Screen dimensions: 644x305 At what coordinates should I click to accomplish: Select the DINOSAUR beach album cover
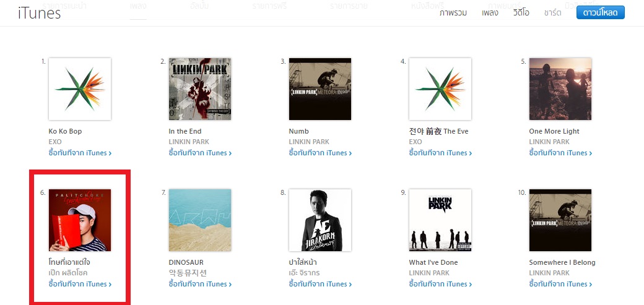[x=200, y=220]
